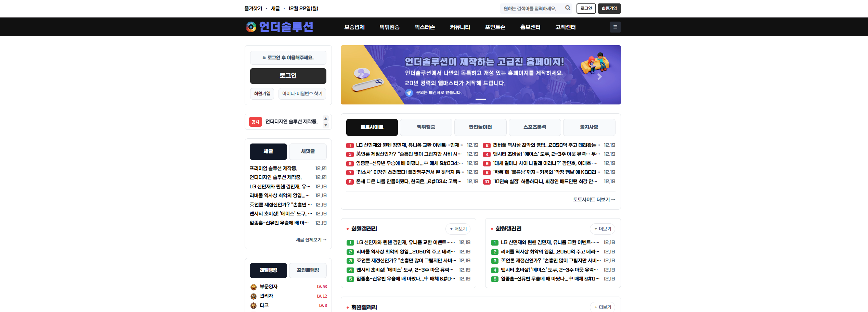The image size is (868, 312).
Task: Expand 토토사이트 더보기 link
Action: point(594,200)
